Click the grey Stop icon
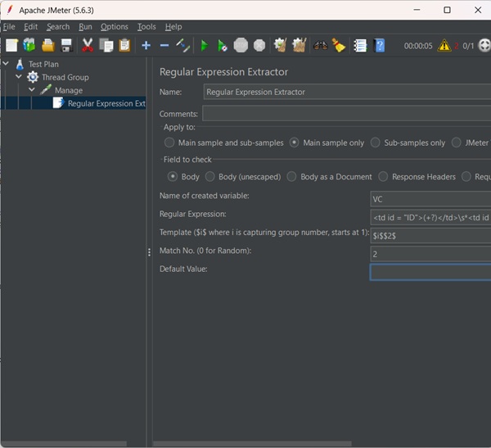 (x=241, y=46)
